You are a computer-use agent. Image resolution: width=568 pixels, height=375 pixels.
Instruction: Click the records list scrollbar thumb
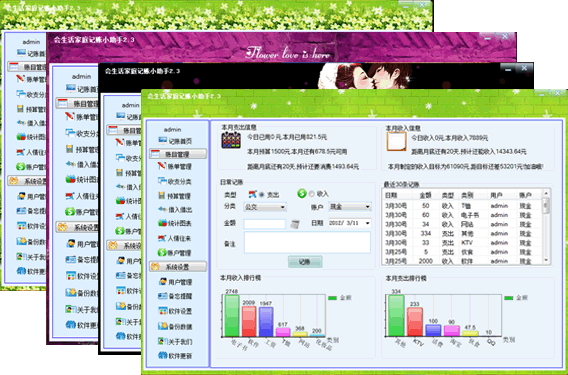(546, 205)
